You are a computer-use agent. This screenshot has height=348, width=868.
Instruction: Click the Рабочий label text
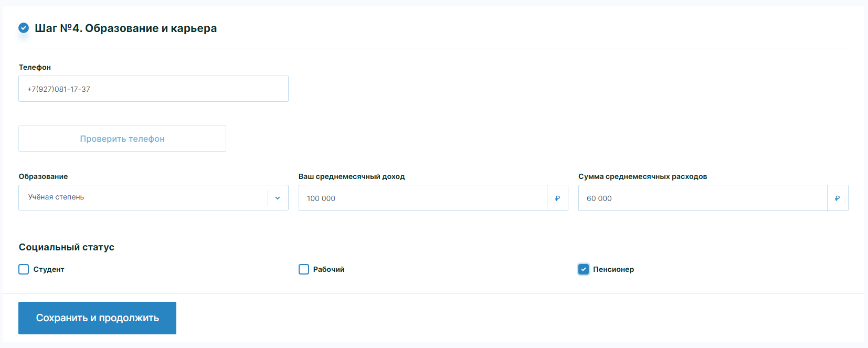329,269
